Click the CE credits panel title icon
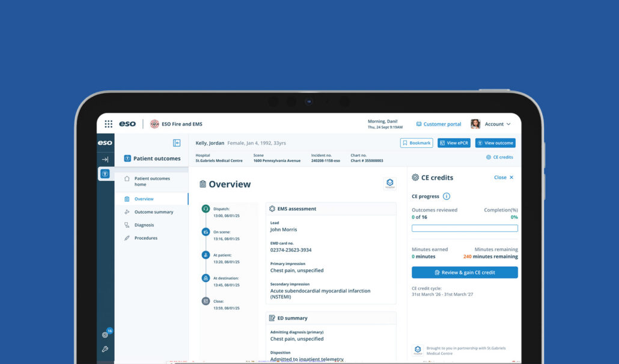The width and height of the screenshot is (619, 364). (x=415, y=177)
